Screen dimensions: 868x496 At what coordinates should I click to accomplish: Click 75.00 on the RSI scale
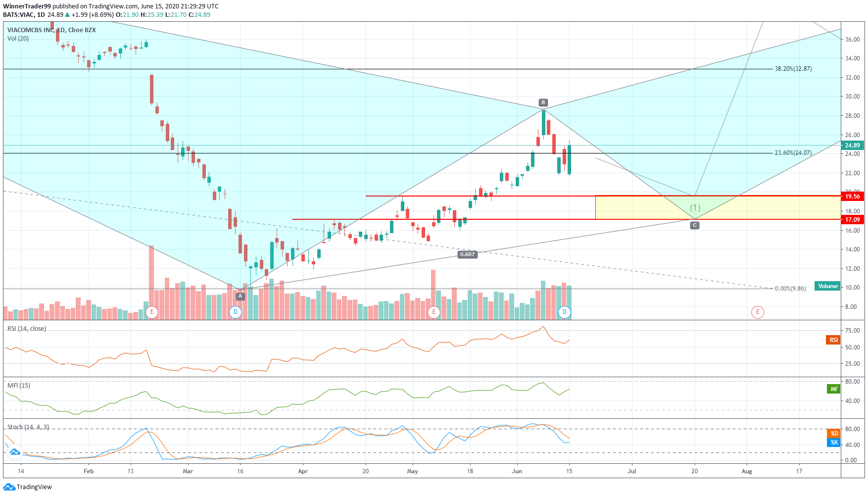853,331
